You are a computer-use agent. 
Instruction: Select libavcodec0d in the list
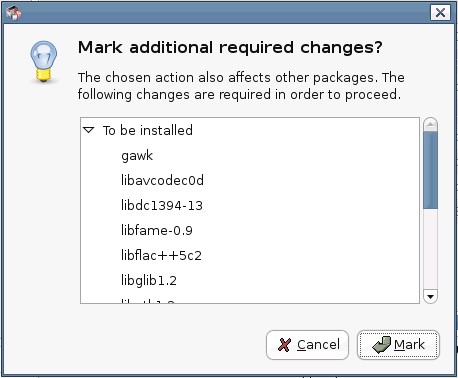pos(162,180)
